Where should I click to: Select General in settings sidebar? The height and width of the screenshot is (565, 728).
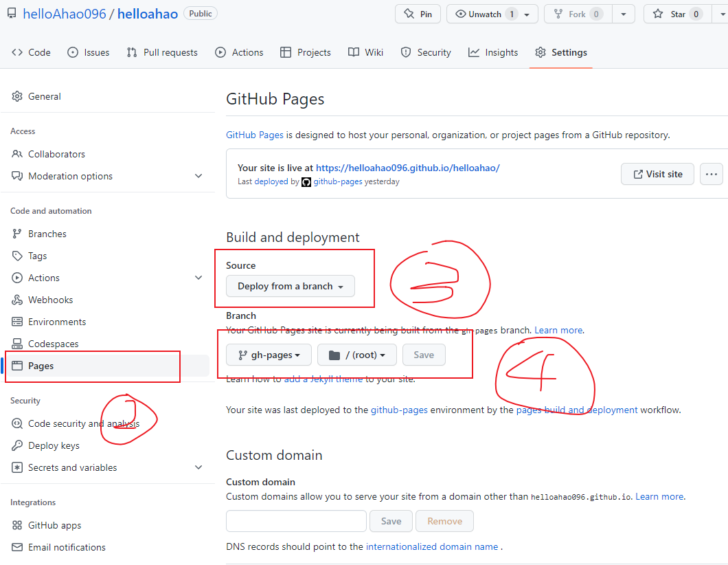tap(45, 96)
